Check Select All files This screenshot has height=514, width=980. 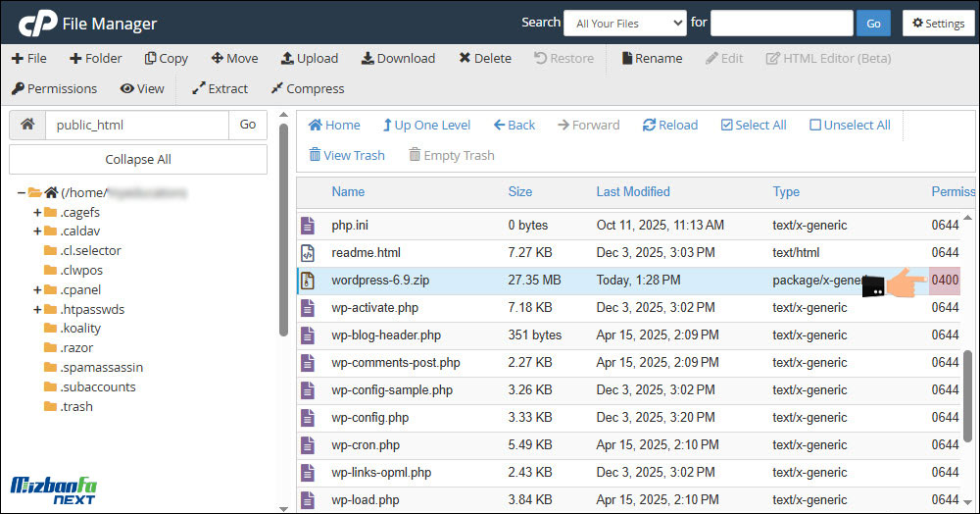coord(726,125)
